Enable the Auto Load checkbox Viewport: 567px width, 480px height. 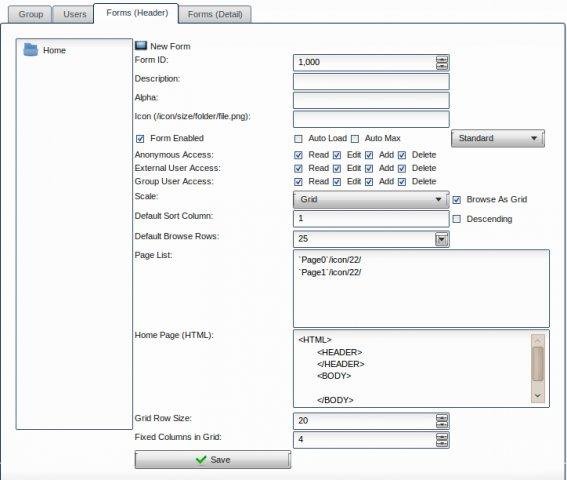(x=298, y=139)
